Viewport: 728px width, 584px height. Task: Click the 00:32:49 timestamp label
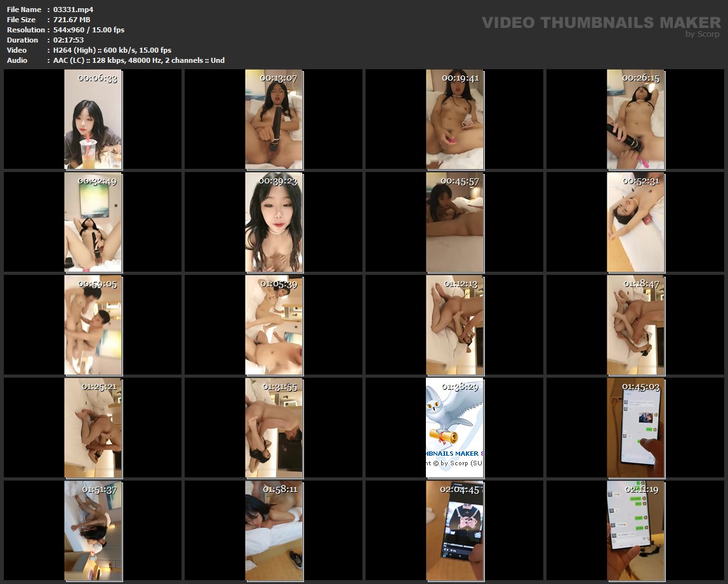(97, 181)
